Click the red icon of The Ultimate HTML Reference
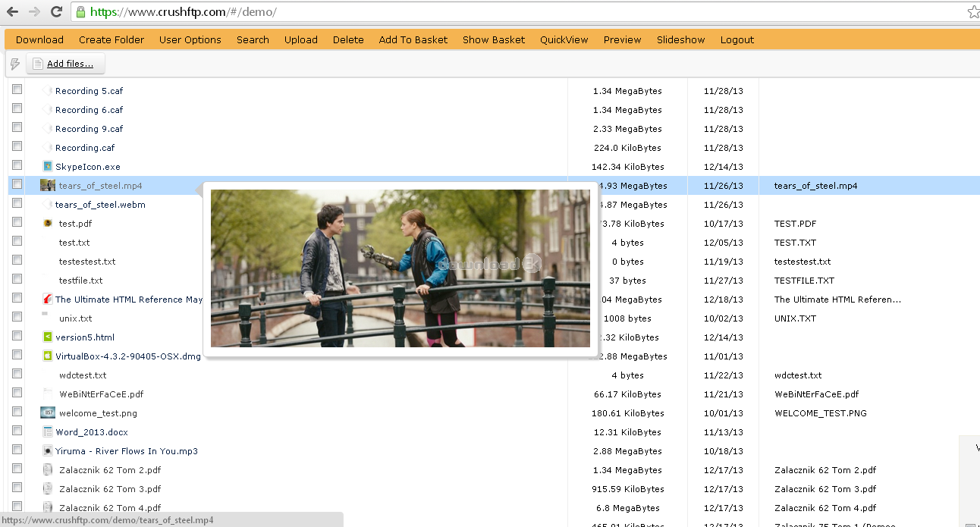This screenshot has height=527, width=980. coord(48,300)
